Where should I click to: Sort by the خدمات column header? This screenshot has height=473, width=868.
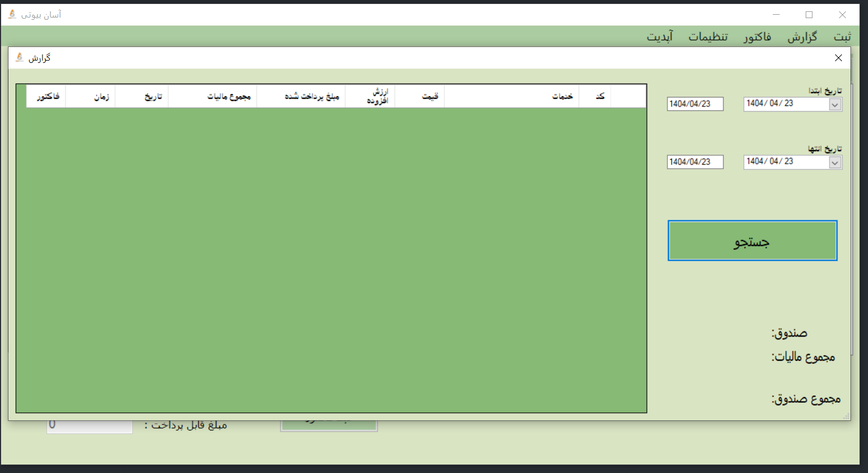coord(512,96)
